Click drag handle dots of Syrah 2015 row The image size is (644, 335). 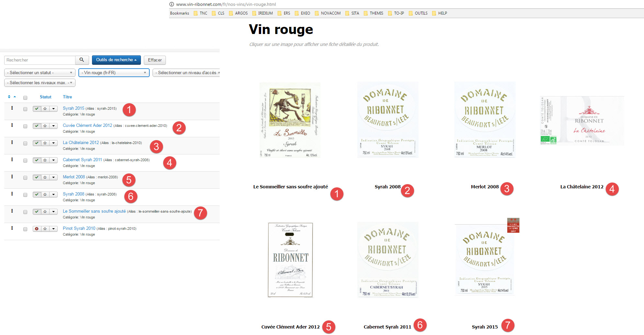12,108
